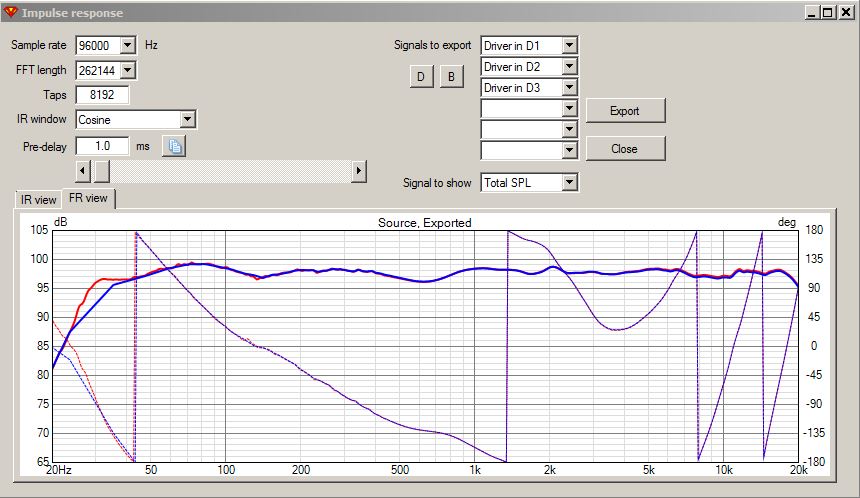
Task: Click the Pre-delay ms input field
Action: (102, 147)
